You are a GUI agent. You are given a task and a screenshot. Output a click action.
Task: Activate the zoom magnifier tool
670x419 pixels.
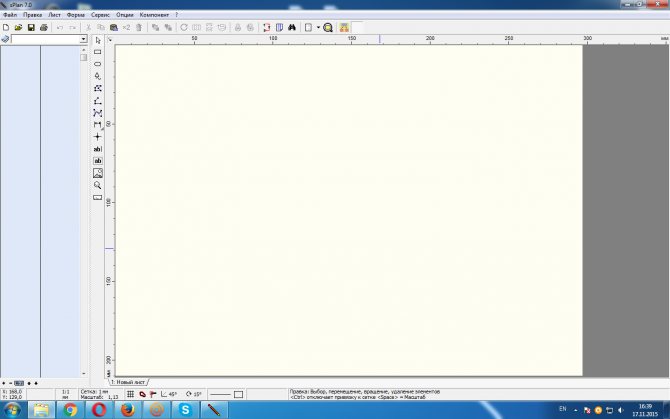click(x=97, y=185)
